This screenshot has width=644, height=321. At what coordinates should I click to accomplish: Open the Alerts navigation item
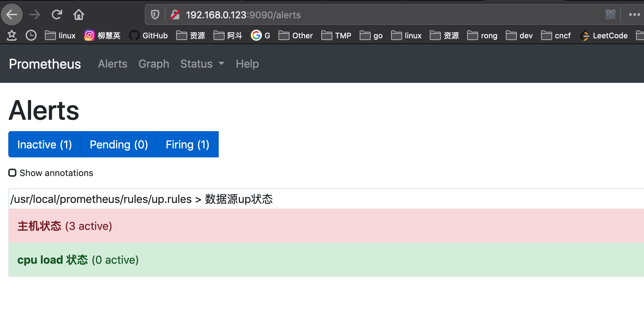[113, 64]
